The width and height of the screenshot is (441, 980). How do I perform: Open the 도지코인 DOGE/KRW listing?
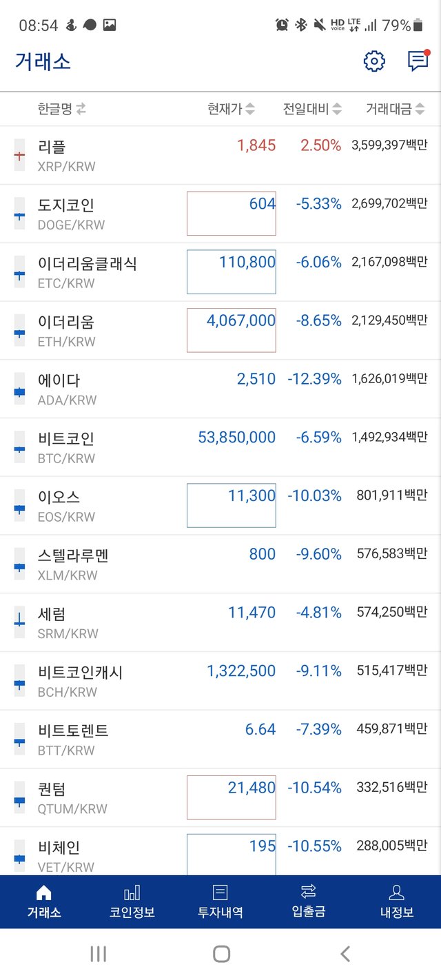pyautogui.click(x=220, y=214)
